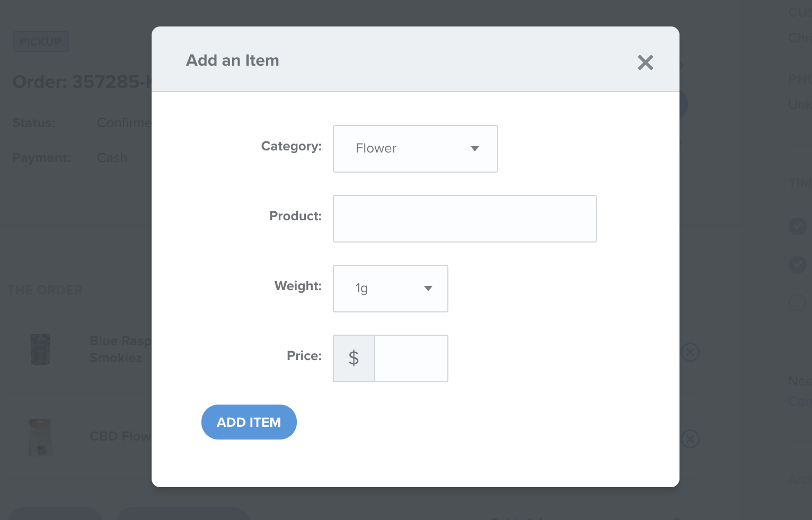This screenshot has height=520, width=812.
Task: Click the CBD Flower item name
Action: (x=121, y=436)
